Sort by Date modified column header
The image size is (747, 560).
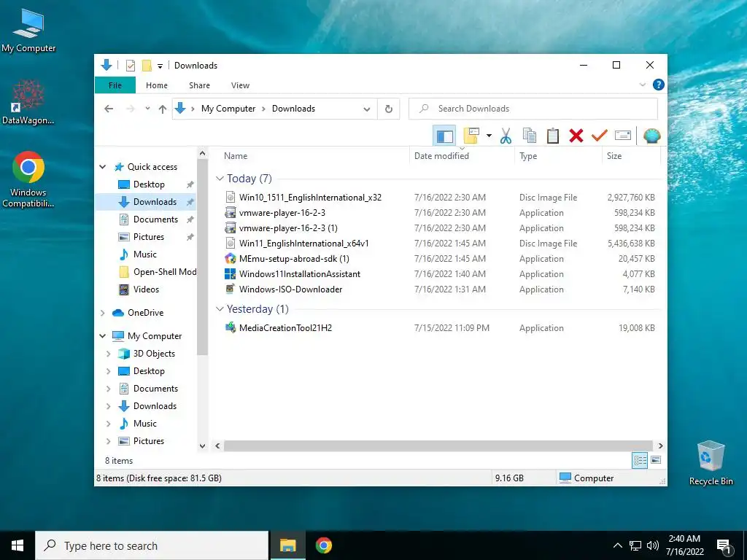coord(462,156)
